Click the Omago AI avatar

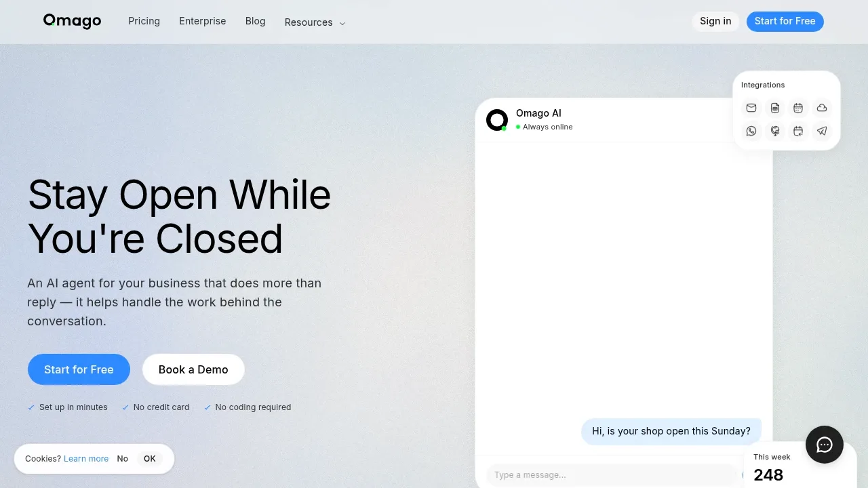497,120
